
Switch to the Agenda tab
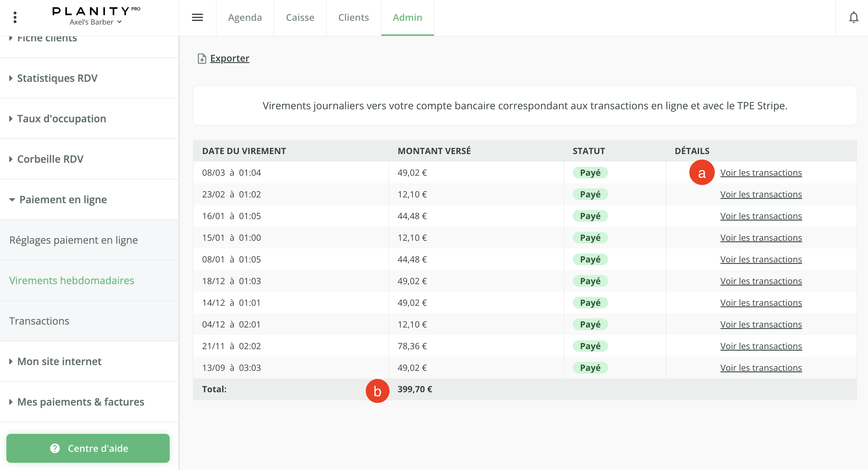245,18
